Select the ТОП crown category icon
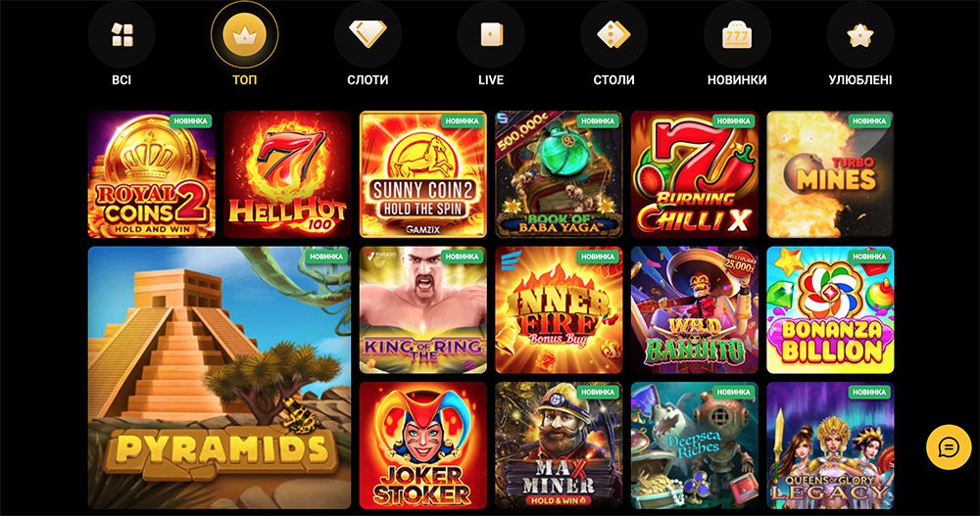Viewport: 980px width, 516px height. click(244, 35)
